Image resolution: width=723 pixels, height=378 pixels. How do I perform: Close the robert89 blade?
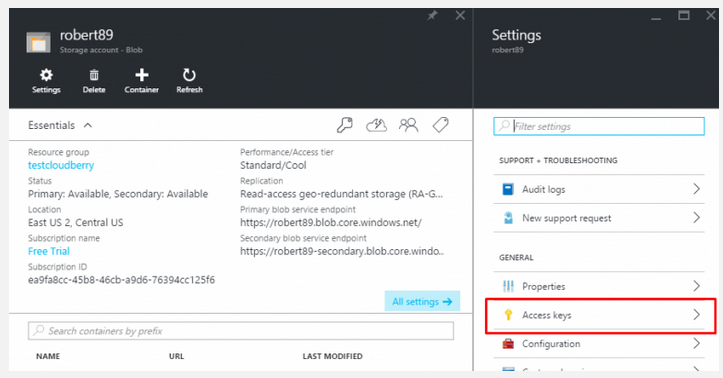click(x=460, y=16)
